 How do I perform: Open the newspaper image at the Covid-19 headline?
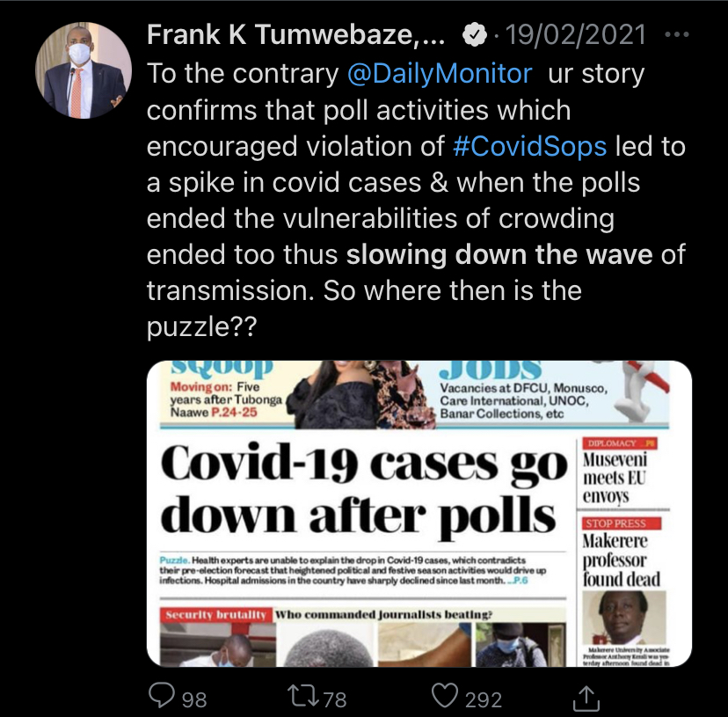point(363,490)
